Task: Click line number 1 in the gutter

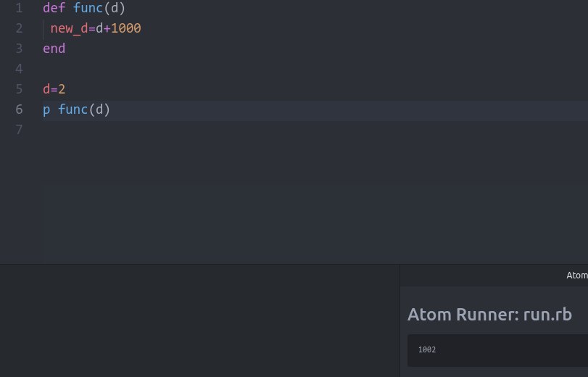Action: click(x=19, y=8)
